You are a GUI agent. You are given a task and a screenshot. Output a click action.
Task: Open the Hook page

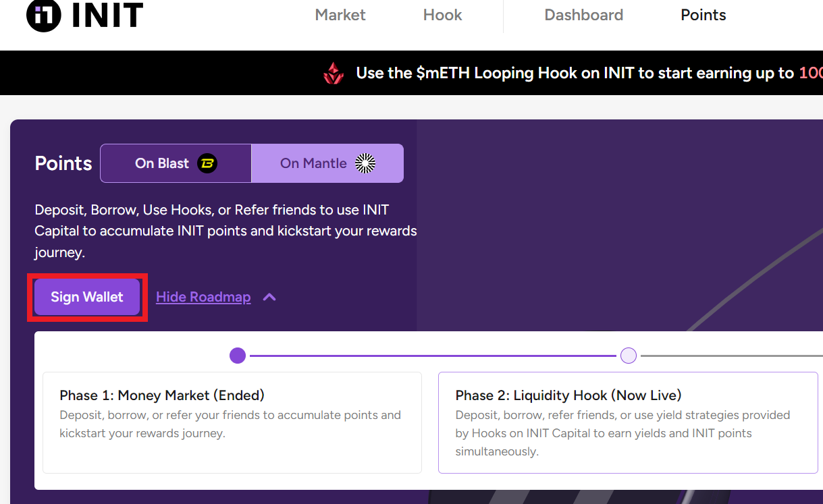point(443,15)
